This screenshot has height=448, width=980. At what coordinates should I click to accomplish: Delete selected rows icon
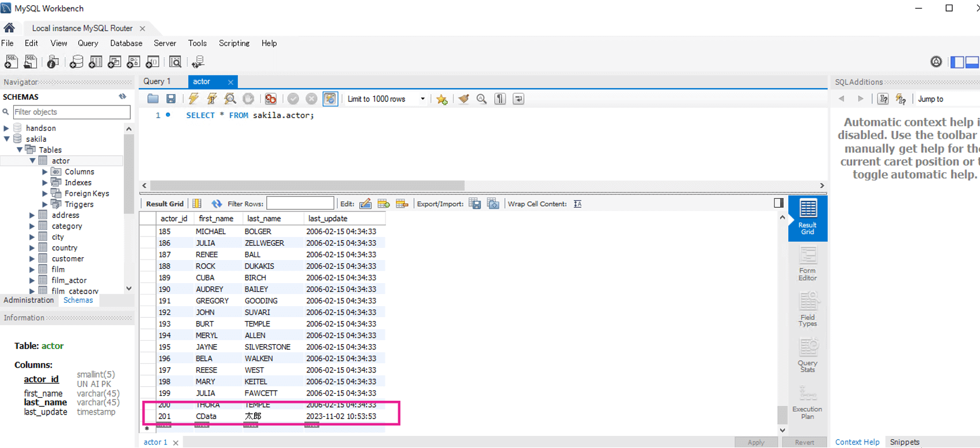[x=402, y=204]
